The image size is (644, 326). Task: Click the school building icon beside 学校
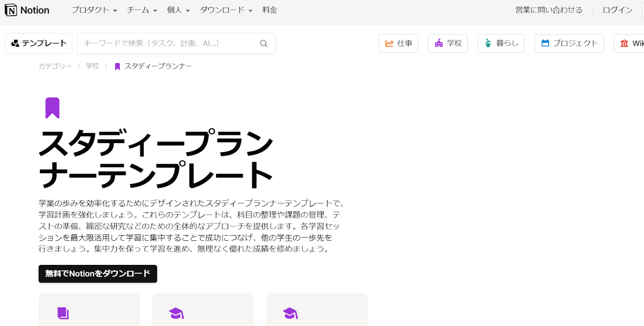click(x=439, y=43)
